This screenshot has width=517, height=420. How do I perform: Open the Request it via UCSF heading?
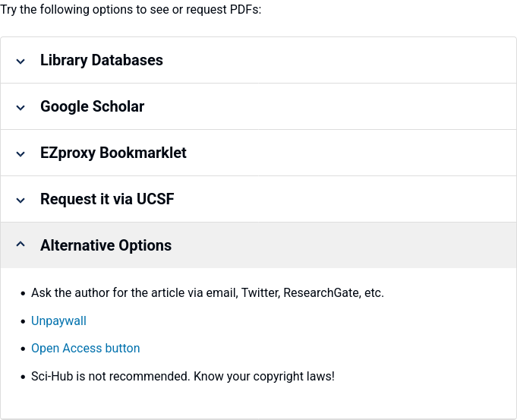point(107,199)
